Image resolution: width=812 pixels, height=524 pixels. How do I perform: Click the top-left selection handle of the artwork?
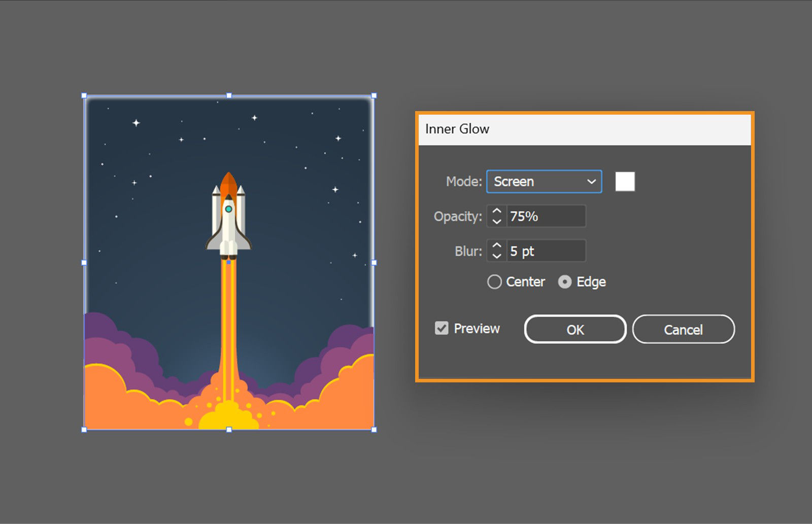[84, 94]
